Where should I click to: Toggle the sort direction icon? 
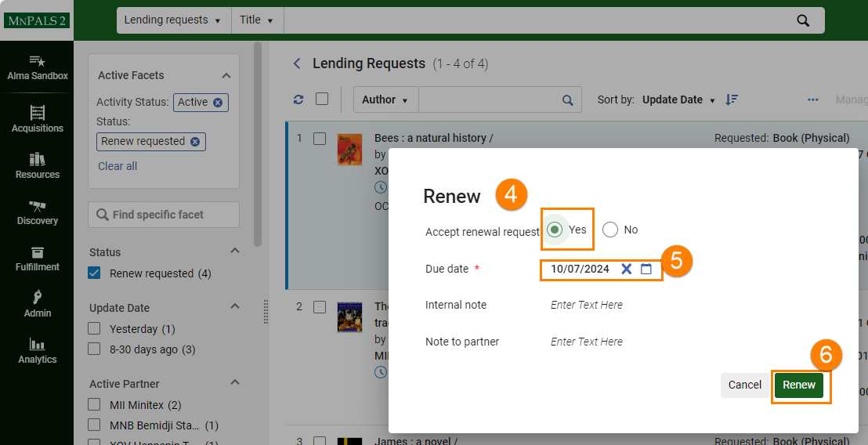732,99
